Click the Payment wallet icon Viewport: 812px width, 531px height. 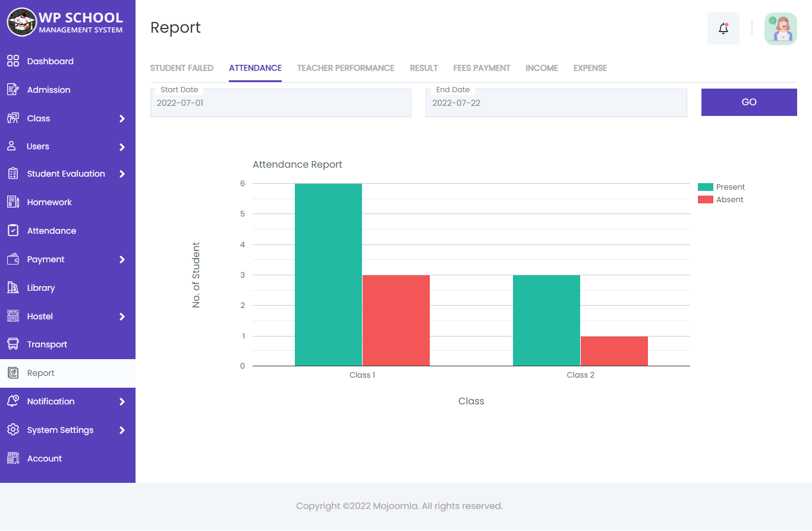[13, 259]
